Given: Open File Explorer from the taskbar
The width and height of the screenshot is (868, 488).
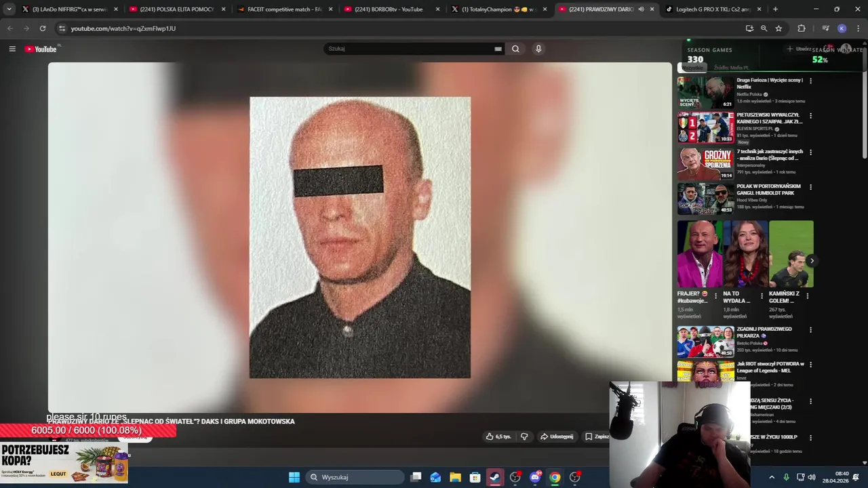Looking at the screenshot, I should (x=456, y=477).
